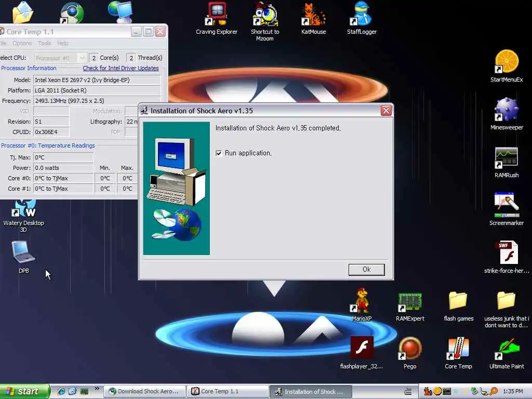This screenshot has height=399, width=532.
Task: Open the flash games folder
Action: (x=458, y=307)
